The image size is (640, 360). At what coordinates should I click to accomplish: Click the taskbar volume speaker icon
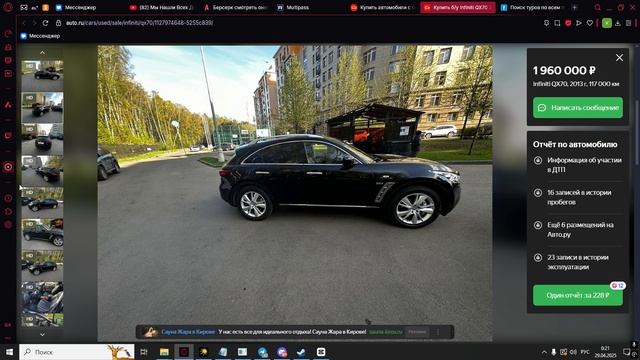pos(573,352)
